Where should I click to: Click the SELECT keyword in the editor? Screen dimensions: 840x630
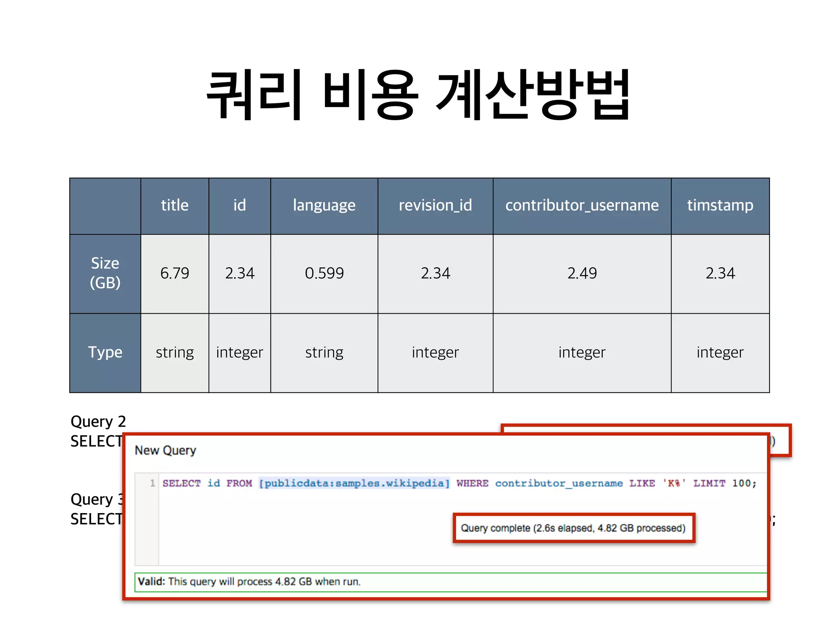point(181,483)
